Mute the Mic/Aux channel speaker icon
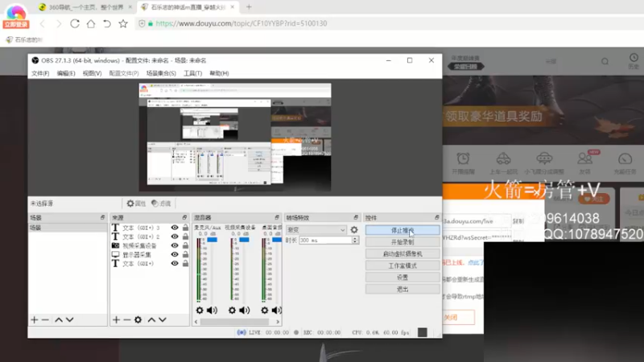The width and height of the screenshot is (644, 362). point(212,311)
